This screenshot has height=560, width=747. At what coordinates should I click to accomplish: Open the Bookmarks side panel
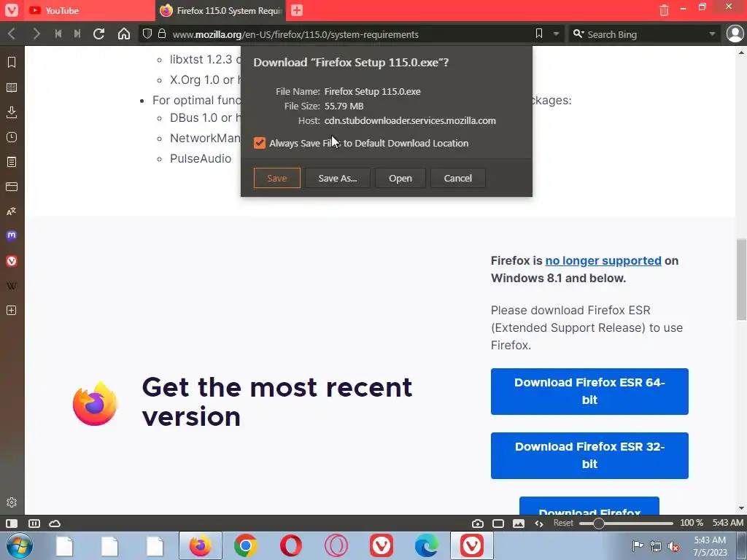coord(12,63)
